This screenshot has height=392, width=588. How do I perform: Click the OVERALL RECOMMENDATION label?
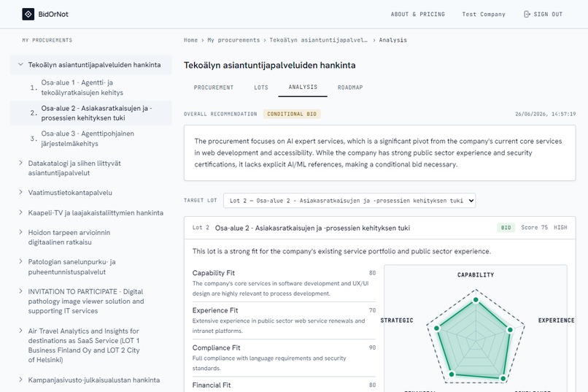(220, 114)
